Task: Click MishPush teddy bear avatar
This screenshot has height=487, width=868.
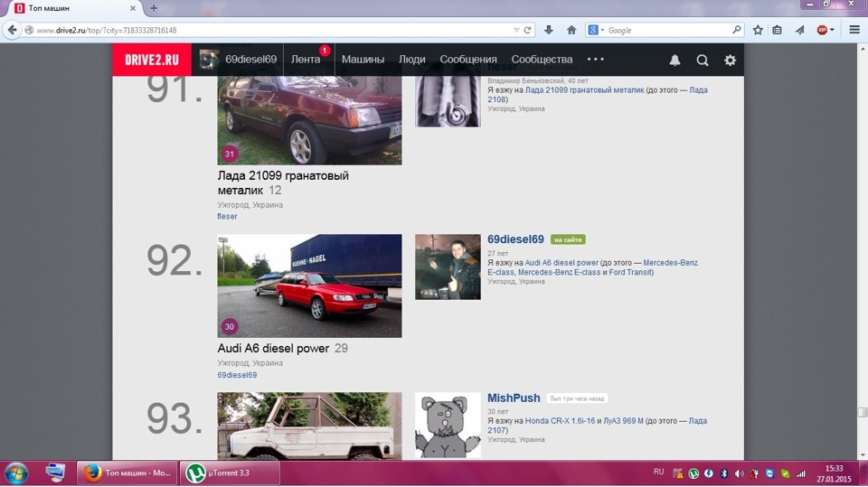Action: click(448, 425)
